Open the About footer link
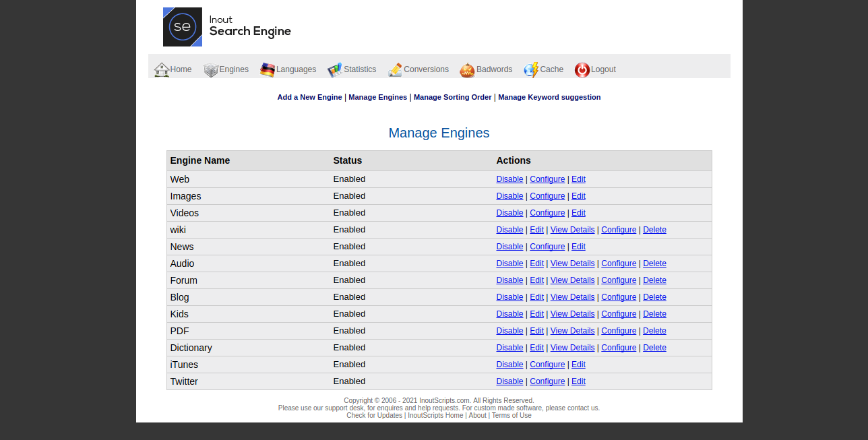The height and width of the screenshot is (440, 868). pos(477,416)
